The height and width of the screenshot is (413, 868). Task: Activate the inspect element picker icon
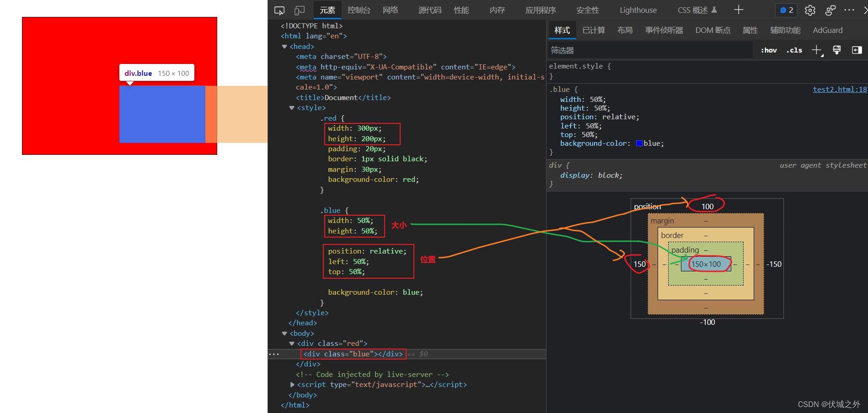279,10
